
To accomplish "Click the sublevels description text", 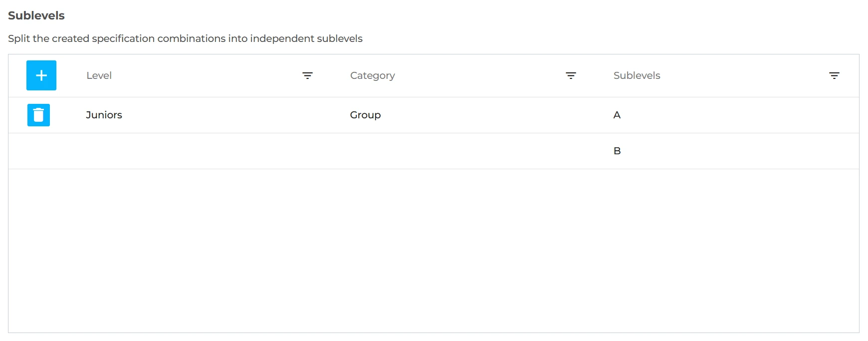I will click(x=185, y=38).
